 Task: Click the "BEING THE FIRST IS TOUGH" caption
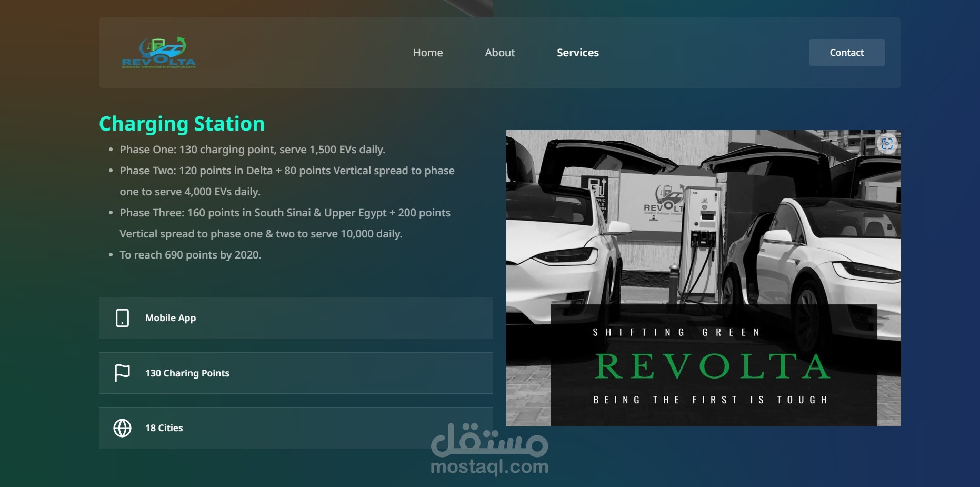coord(711,400)
